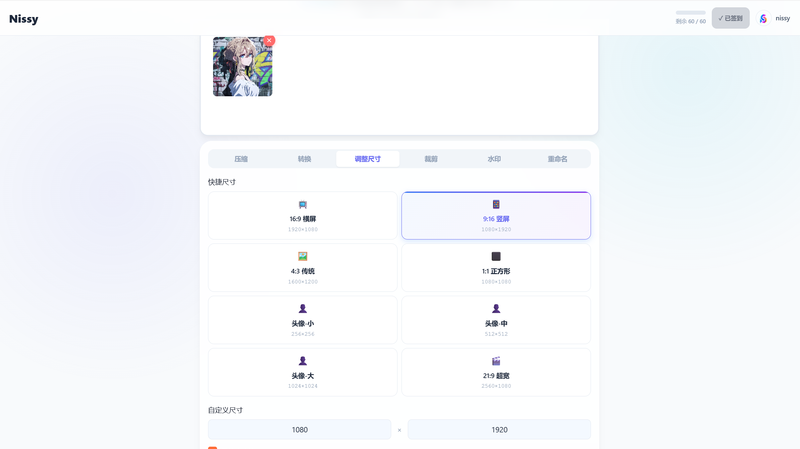This screenshot has height=449, width=800.
Task: Click the 快捷尺寸 label
Action: [x=221, y=182]
